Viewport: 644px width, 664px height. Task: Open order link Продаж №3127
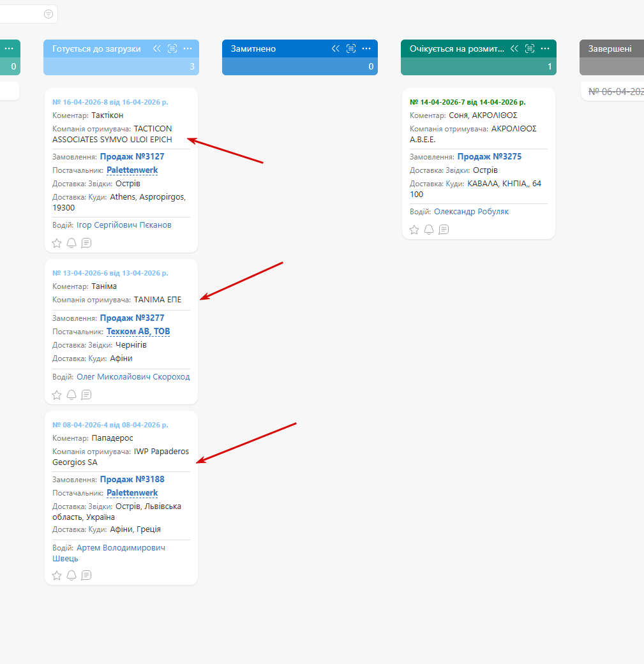131,157
